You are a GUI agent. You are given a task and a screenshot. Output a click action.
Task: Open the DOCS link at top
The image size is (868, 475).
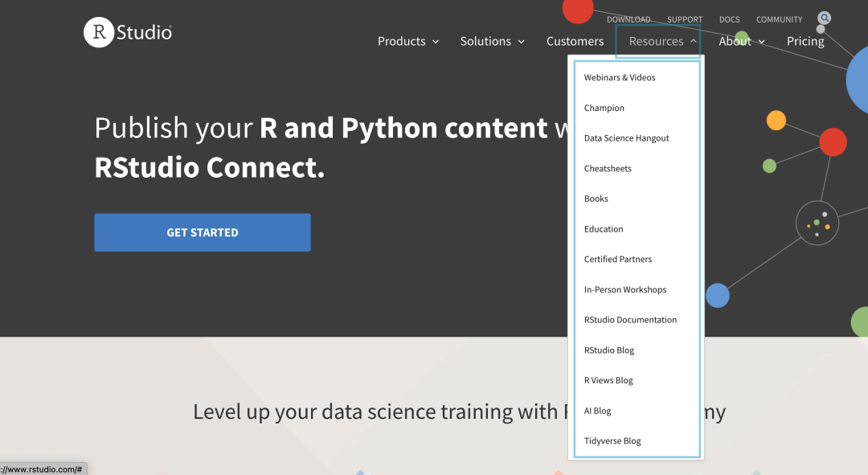[x=729, y=19]
